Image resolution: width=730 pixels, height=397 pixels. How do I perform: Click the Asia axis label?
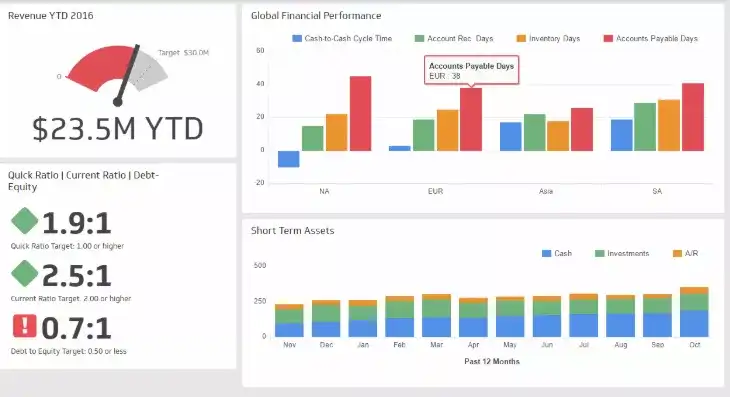[546, 191]
